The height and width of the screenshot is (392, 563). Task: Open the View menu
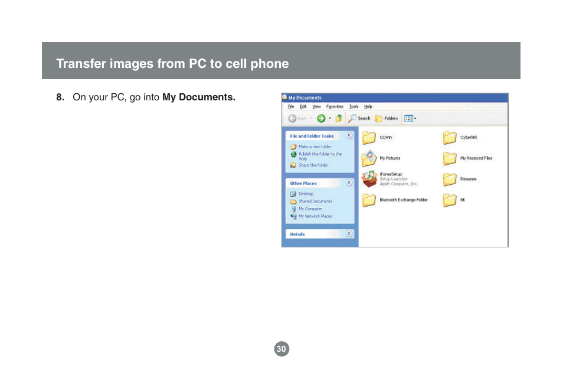pos(316,107)
